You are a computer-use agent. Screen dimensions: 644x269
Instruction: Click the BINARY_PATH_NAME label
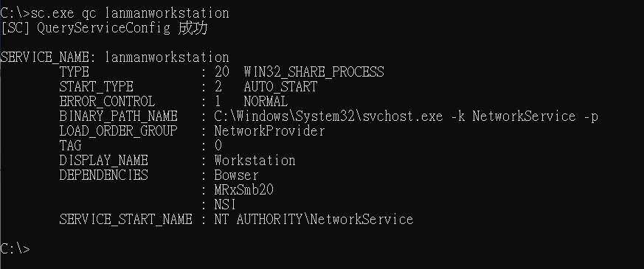[x=118, y=116]
